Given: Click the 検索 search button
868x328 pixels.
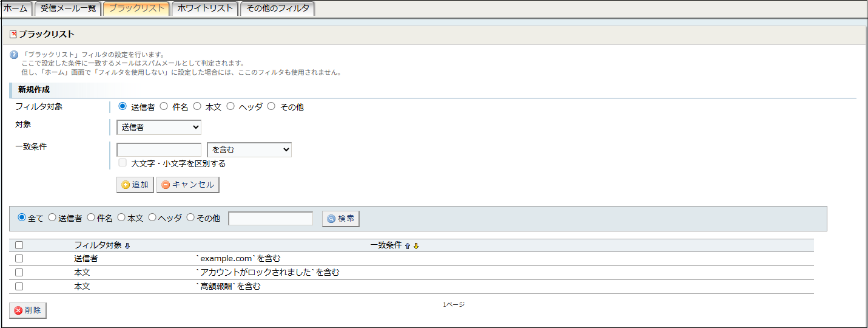Looking at the screenshot, I should pos(340,219).
